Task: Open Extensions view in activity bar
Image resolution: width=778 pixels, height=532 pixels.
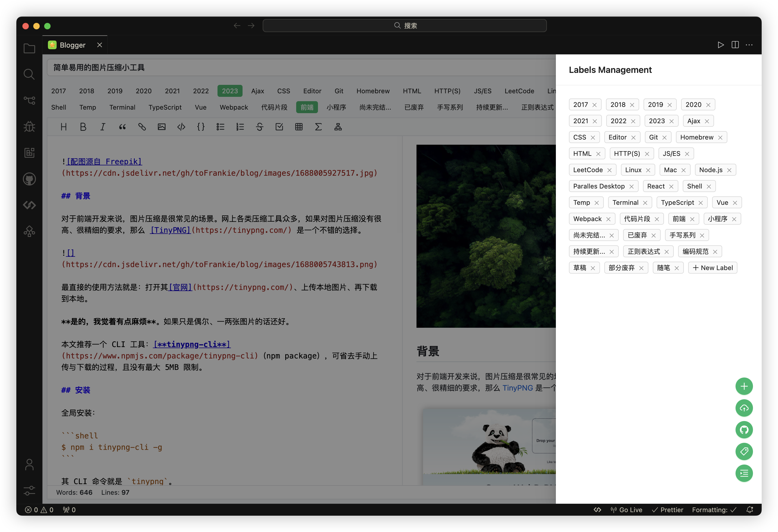Action: 29,153
